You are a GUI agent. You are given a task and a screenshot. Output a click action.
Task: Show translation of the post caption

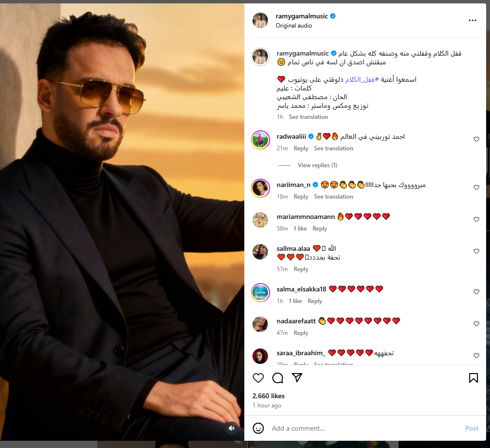click(308, 117)
